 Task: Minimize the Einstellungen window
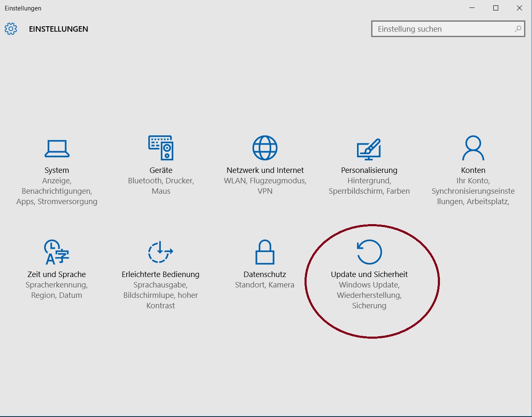coord(472,8)
